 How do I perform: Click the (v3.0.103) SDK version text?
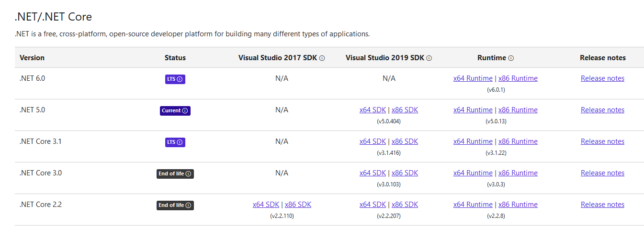pos(389,184)
